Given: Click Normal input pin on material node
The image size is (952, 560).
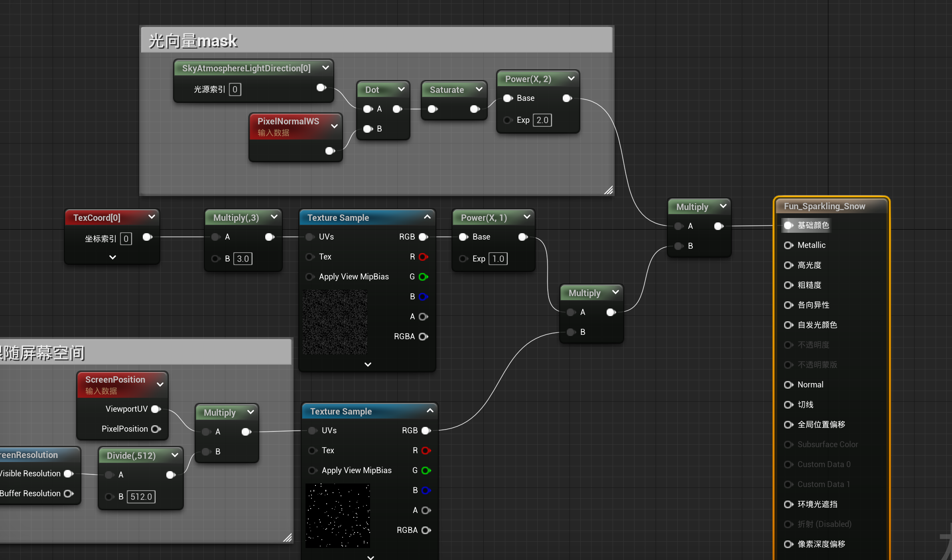Looking at the screenshot, I should coord(788,385).
